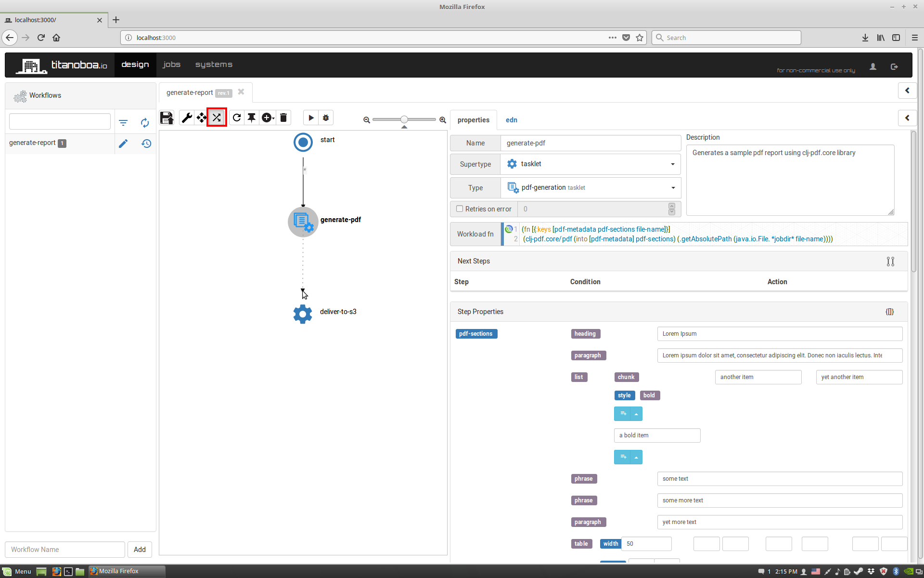Select the wrench tool in toolbar
924x578 pixels.
tap(187, 118)
